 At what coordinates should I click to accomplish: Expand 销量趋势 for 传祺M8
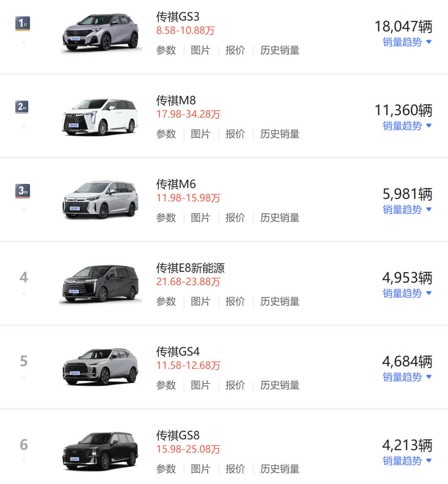click(407, 126)
